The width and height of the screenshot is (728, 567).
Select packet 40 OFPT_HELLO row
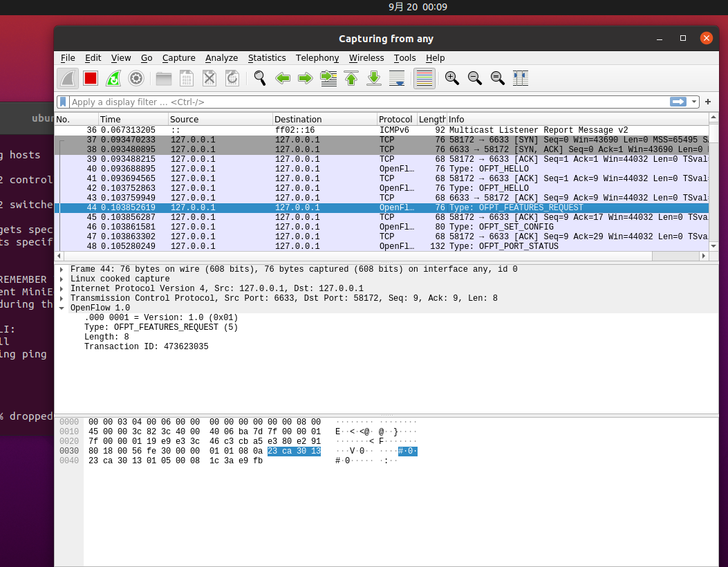[x=382, y=169]
